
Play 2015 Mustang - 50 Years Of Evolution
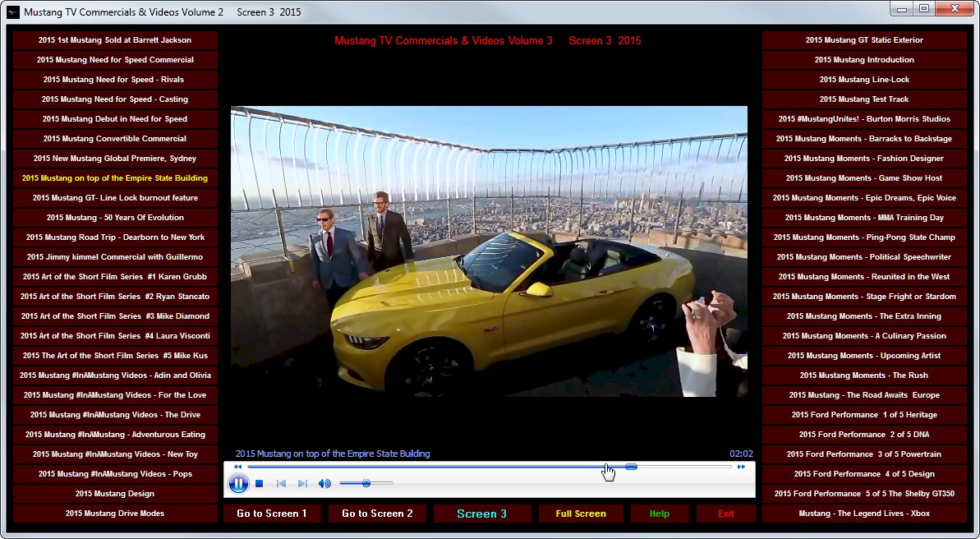coord(115,218)
